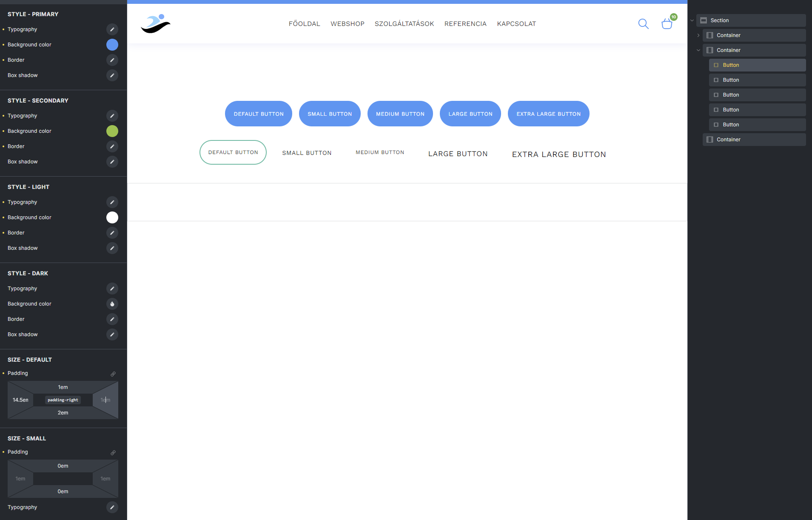Edit Box shadow in Style - Light

[112, 248]
